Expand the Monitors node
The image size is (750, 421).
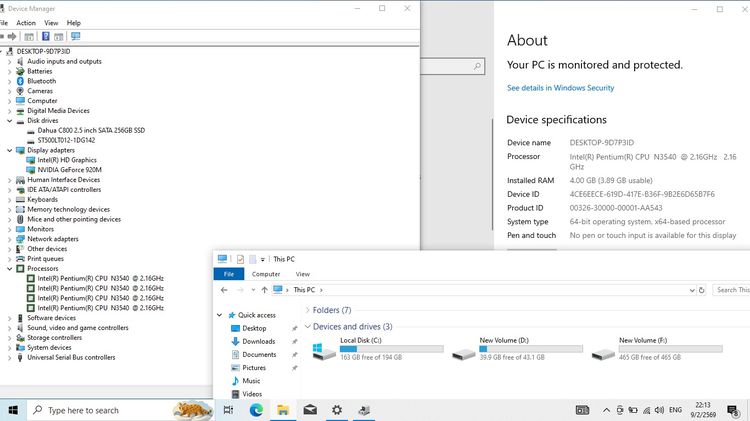(x=9, y=229)
